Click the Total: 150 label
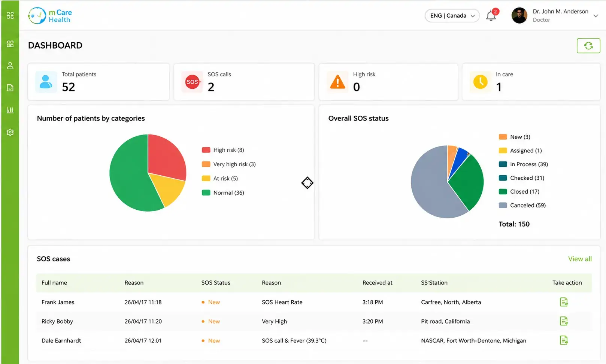 pos(514,224)
